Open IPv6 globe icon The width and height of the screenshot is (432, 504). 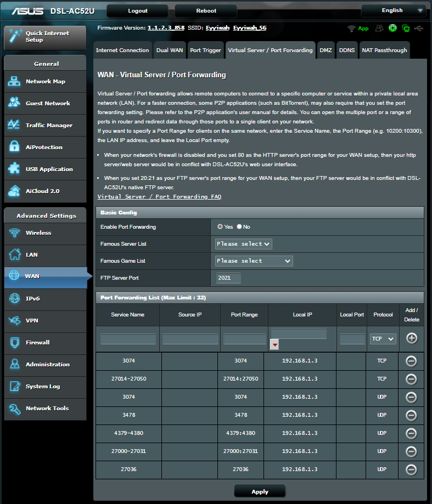tap(14, 298)
